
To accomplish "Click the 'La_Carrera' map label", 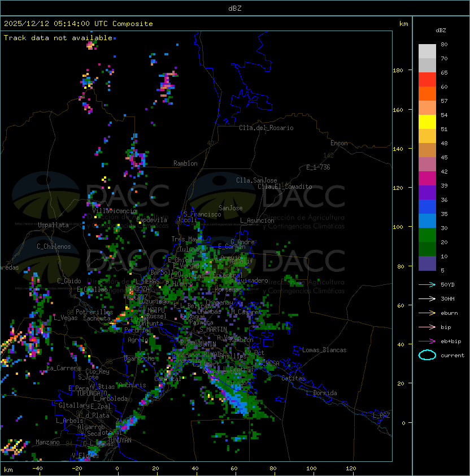I will [64, 368].
